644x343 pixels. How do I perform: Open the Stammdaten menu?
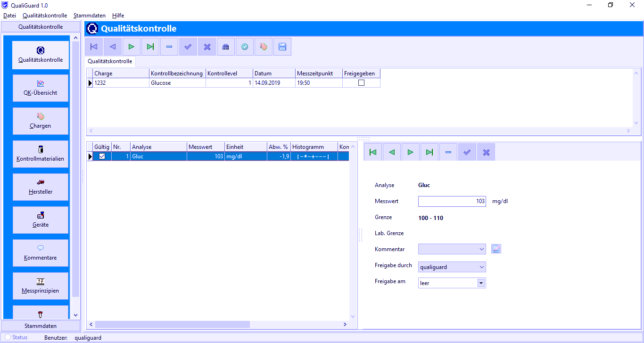click(x=90, y=16)
